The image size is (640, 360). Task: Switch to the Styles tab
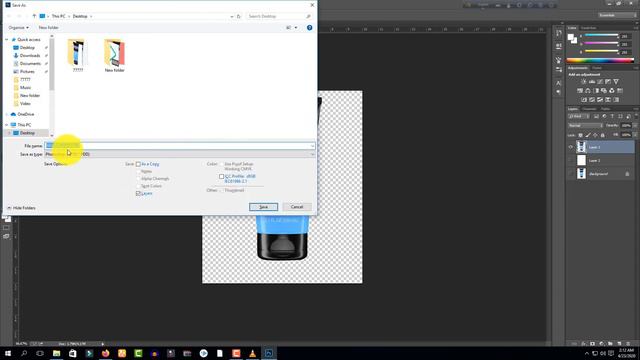point(597,68)
